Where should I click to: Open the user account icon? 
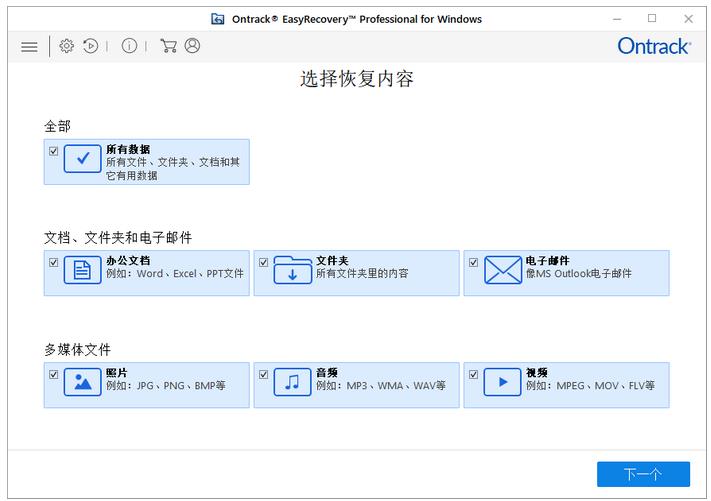(192, 46)
